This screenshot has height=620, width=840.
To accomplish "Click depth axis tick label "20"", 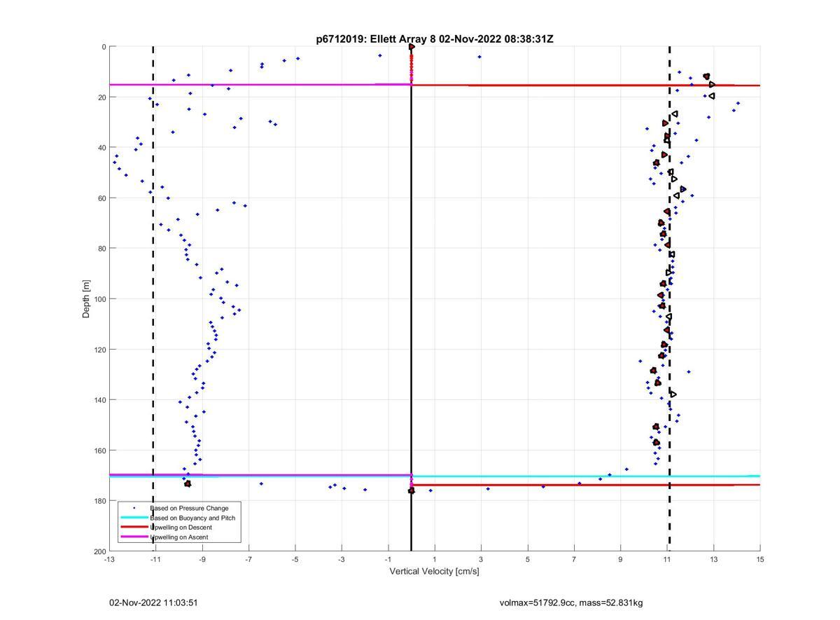I will (x=101, y=97).
